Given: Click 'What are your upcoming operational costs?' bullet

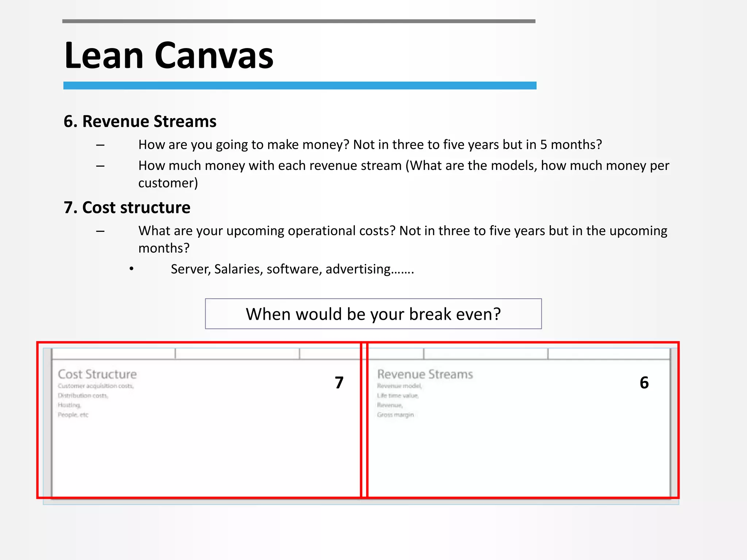Looking at the screenshot, I should click(403, 239).
